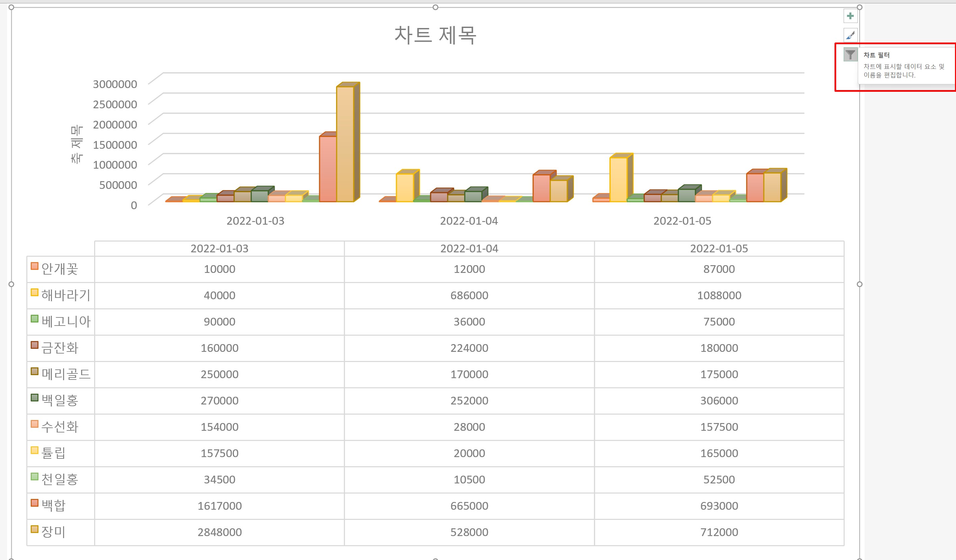
Task: Click the 2022-01-04 horizontal axis label
Action: coord(469,221)
